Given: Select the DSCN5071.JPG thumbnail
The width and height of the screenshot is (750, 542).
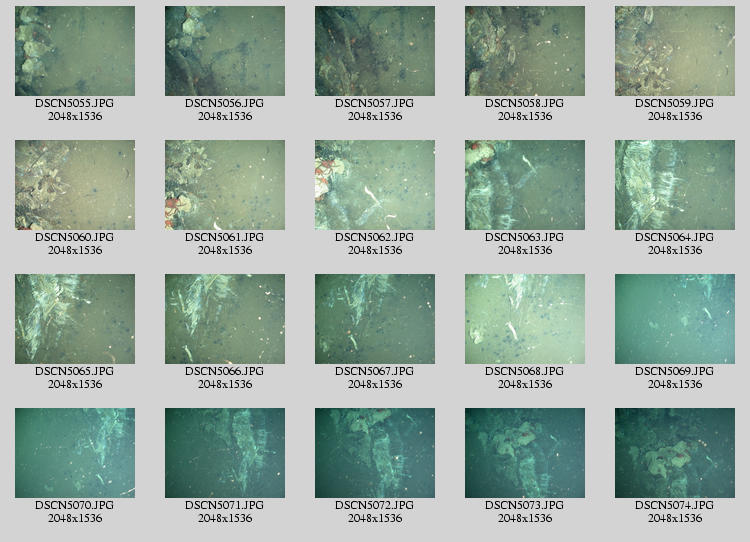Looking at the screenshot, I should (x=225, y=453).
